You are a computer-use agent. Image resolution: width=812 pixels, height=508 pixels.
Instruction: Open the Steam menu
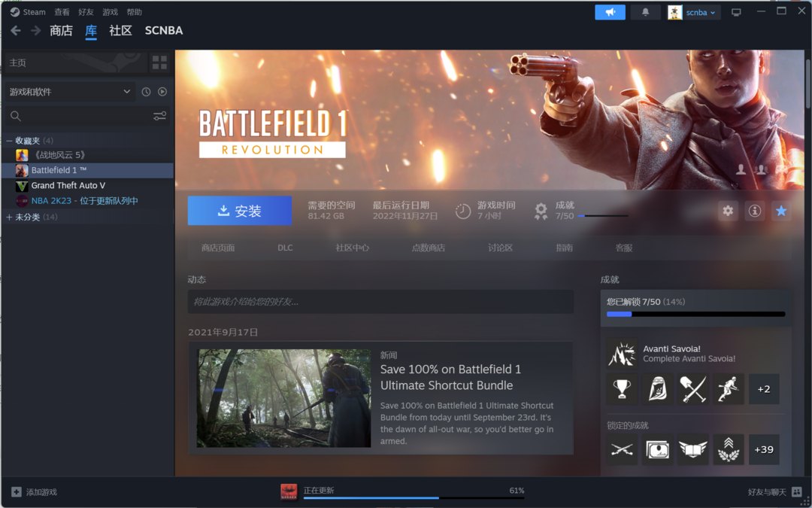click(28, 12)
